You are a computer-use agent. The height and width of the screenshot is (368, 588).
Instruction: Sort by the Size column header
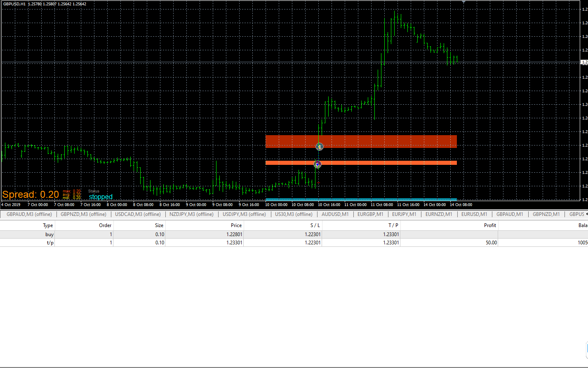(139, 225)
